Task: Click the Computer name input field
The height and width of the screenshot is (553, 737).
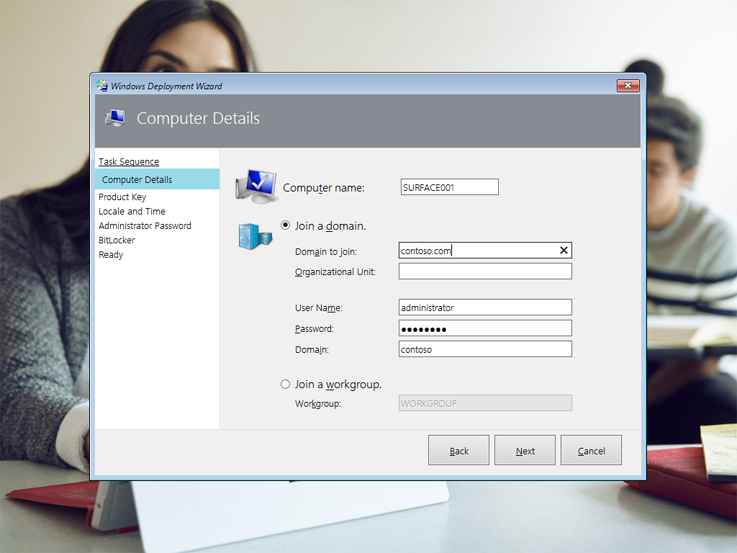Action: coord(448,187)
